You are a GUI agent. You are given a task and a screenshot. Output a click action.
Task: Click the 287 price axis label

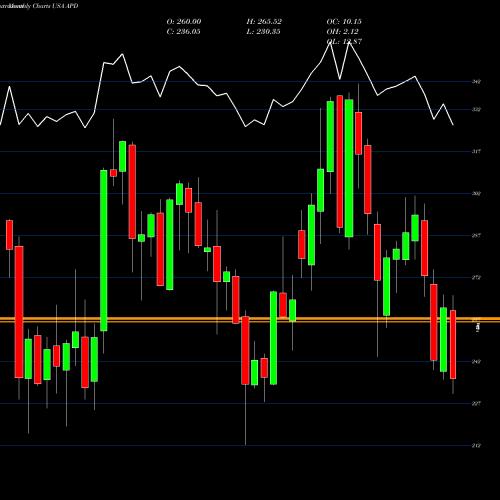[476, 235]
